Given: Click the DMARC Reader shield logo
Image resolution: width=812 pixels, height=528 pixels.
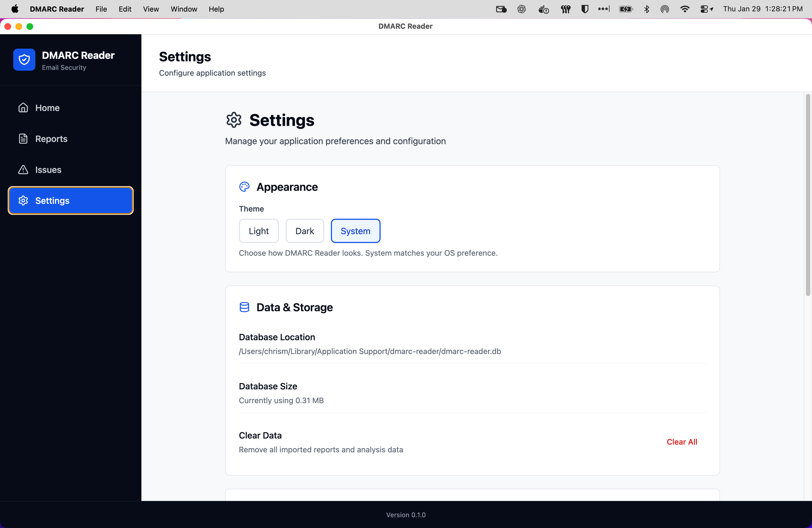Looking at the screenshot, I should 24,59.
